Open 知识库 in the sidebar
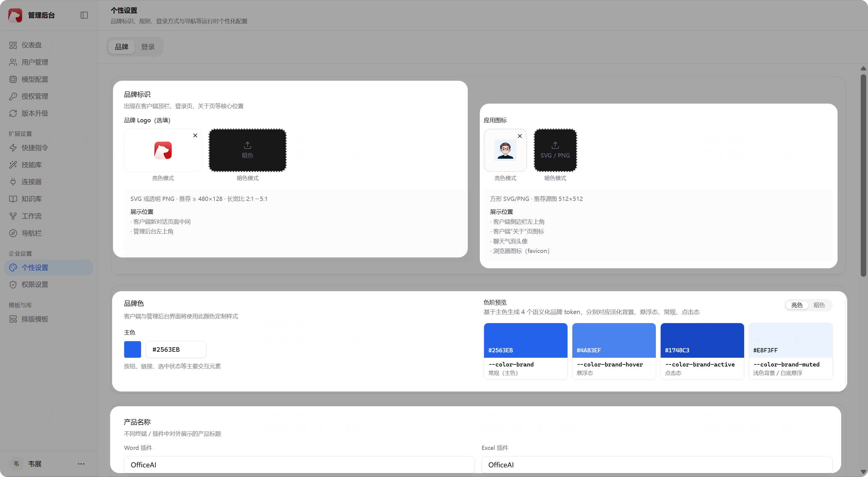 [49, 199]
